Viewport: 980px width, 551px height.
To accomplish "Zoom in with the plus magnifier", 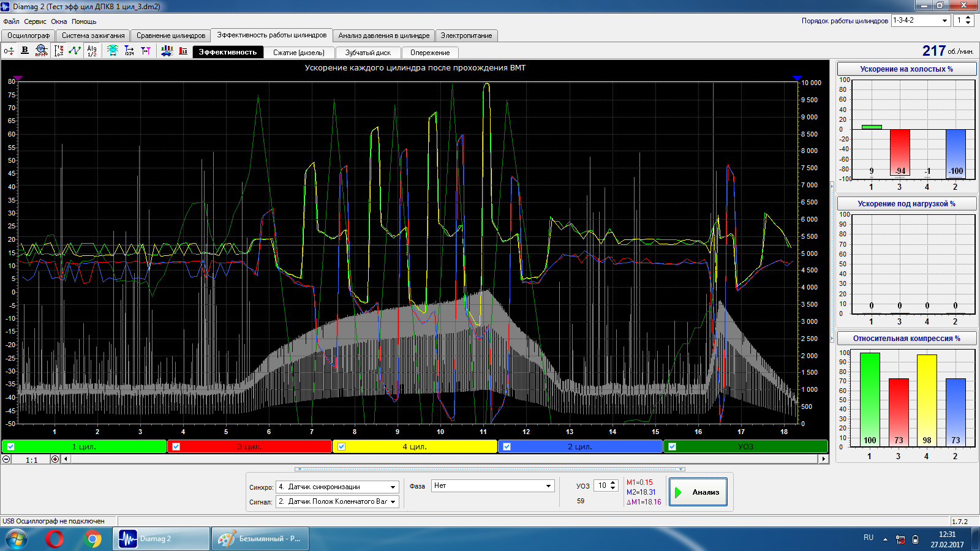I will click(x=55, y=459).
